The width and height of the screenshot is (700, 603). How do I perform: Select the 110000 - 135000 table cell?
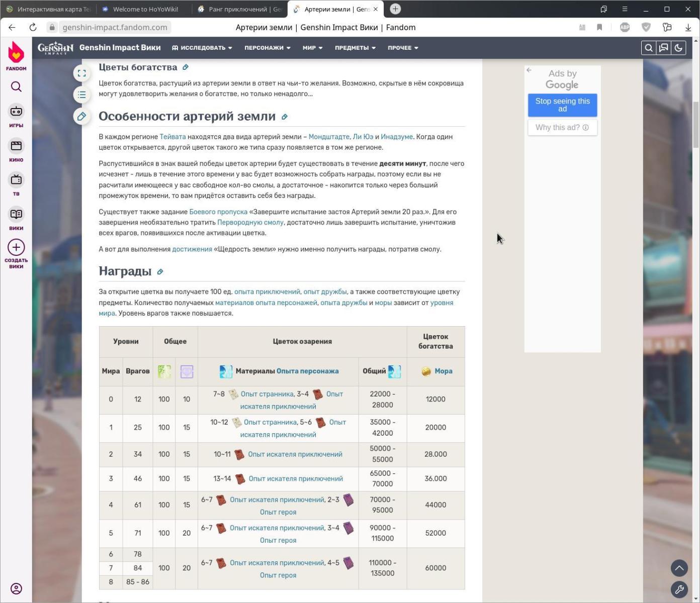[x=383, y=568]
